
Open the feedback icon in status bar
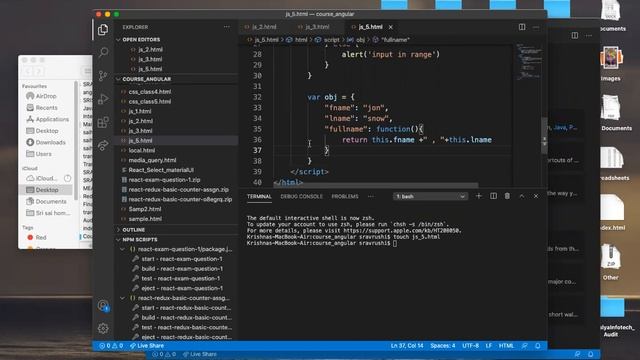pos(524,346)
